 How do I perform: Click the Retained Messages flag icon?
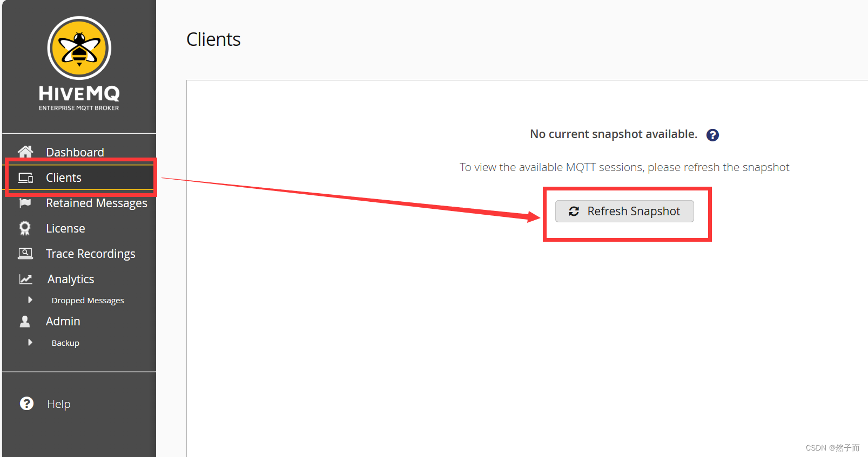[x=25, y=203]
